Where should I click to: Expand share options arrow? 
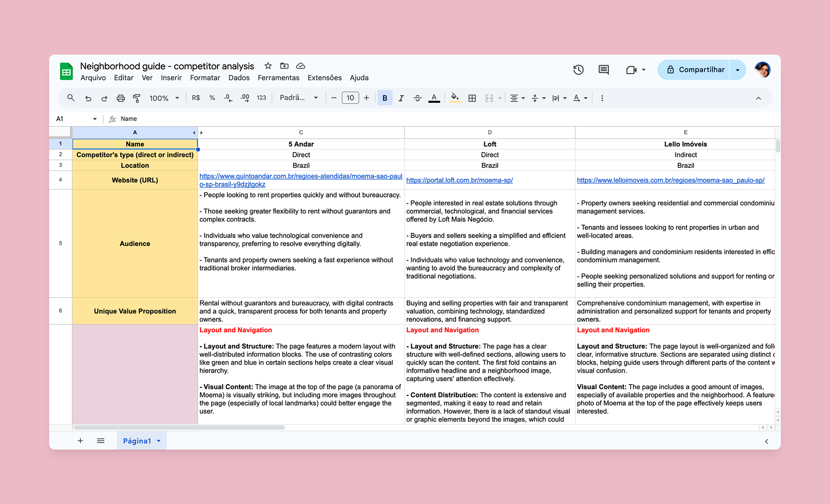tap(737, 70)
